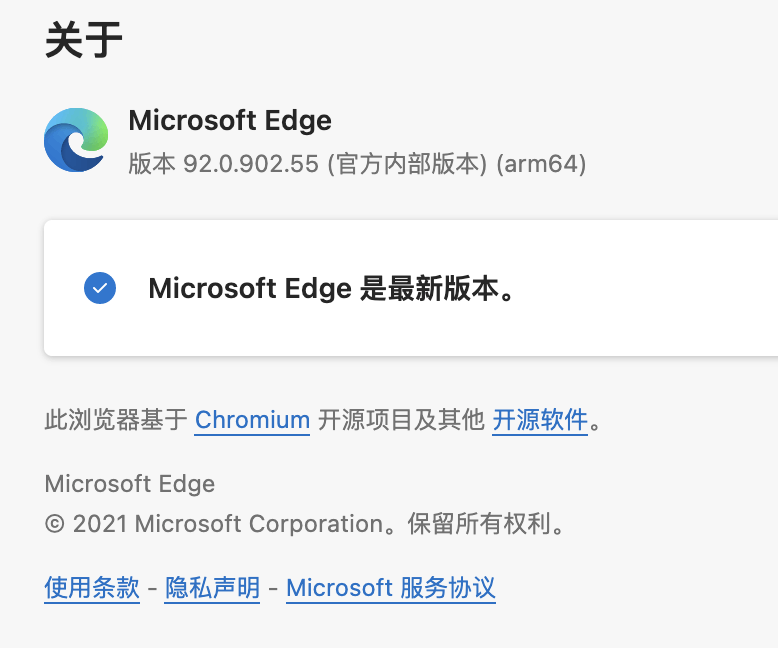
Task: Select the version number 92.0.902.55
Action: point(251,164)
